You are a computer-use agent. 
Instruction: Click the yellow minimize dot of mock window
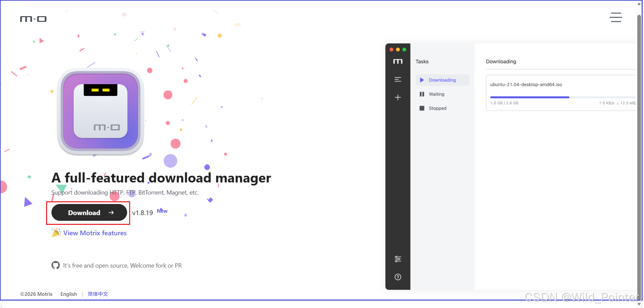point(398,49)
